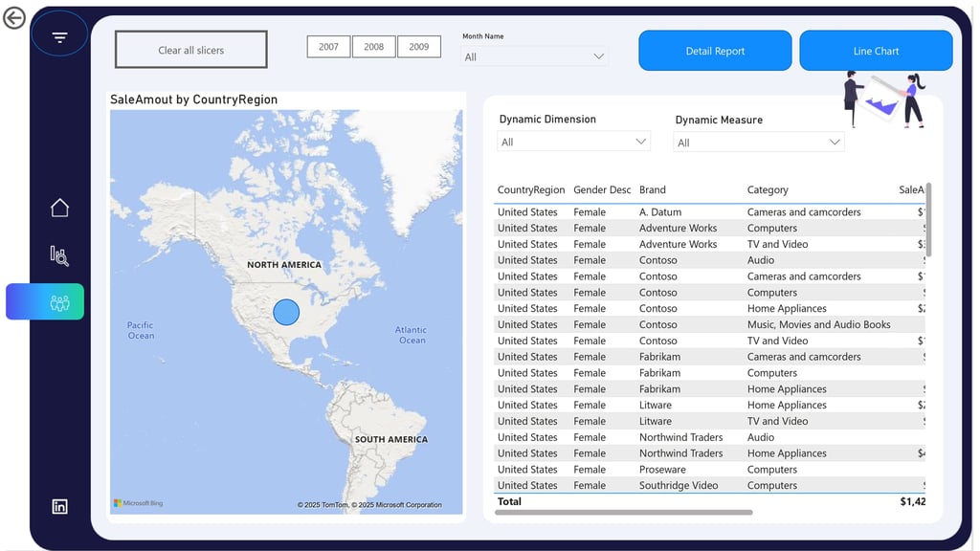Click Adventure Works Computers row brand
Image resolution: width=980 pixels, height=551 pixels.
[679, 229]
